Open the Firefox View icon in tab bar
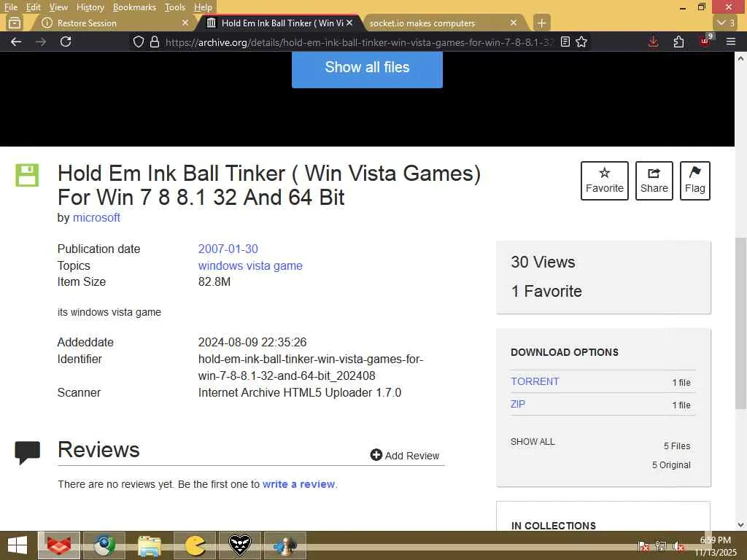 [x=15, y=23]
